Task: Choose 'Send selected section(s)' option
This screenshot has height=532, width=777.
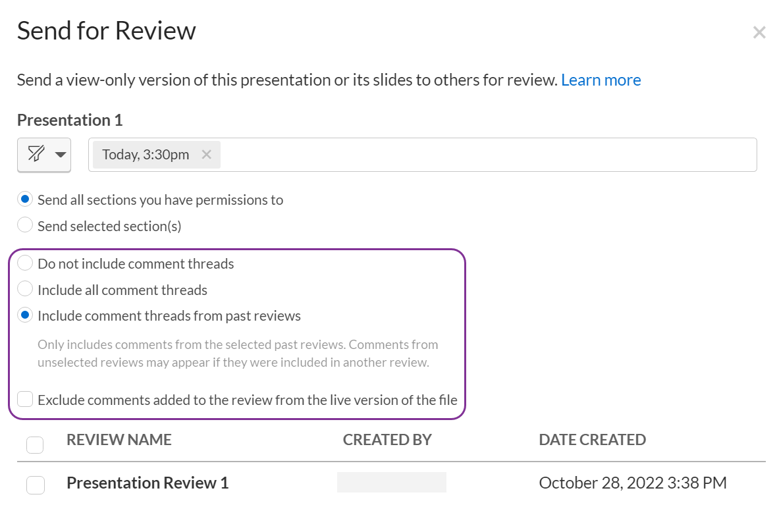Action: pyautogui.click(x=24, y=225)
